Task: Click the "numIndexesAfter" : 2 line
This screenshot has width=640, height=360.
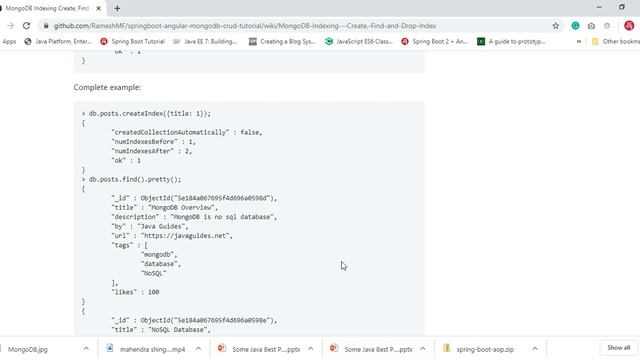Action: [x=151, y=151]
